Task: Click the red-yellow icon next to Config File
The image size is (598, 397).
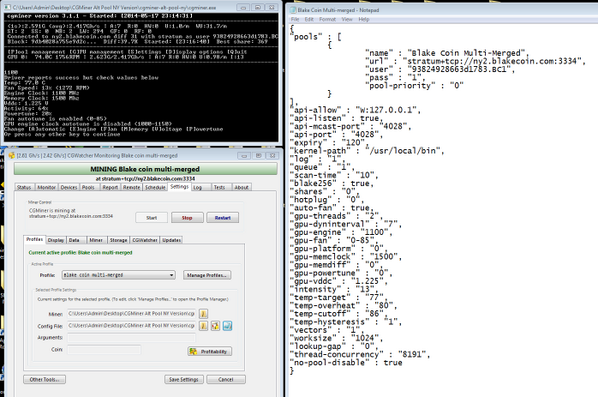Action: pos(215,326)
